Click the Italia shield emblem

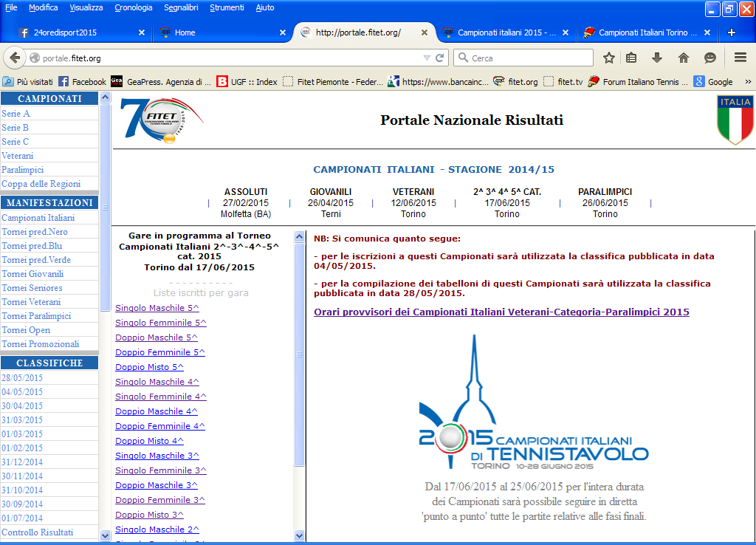point(735,120)
